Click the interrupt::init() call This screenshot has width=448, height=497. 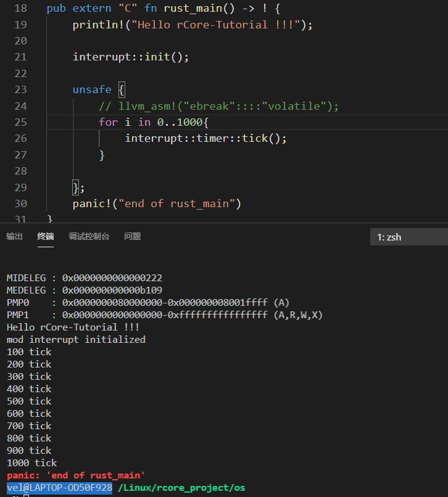point(130,57)
